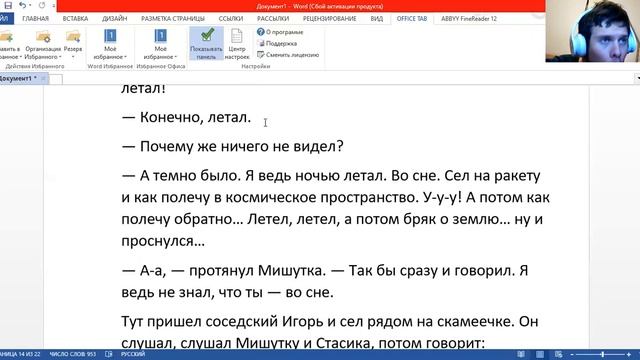This screenshot has width=640, height=360.
Task: Click the webcam video overlay
Action: 593,31
